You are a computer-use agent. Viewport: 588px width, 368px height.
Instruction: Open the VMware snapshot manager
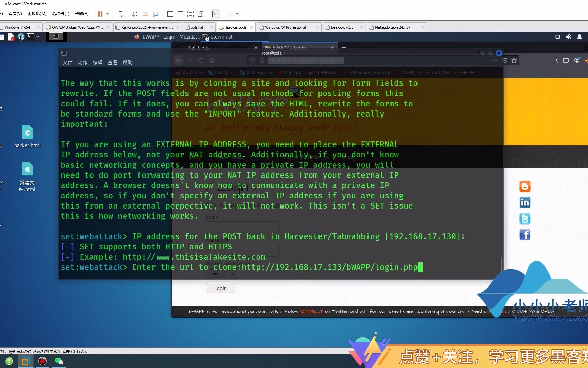156,14
